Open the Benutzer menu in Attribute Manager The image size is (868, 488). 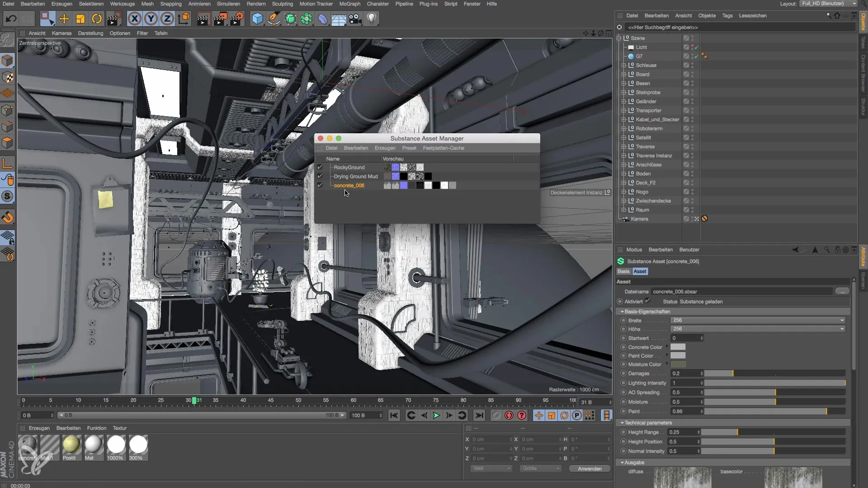[x=689, y=249]
